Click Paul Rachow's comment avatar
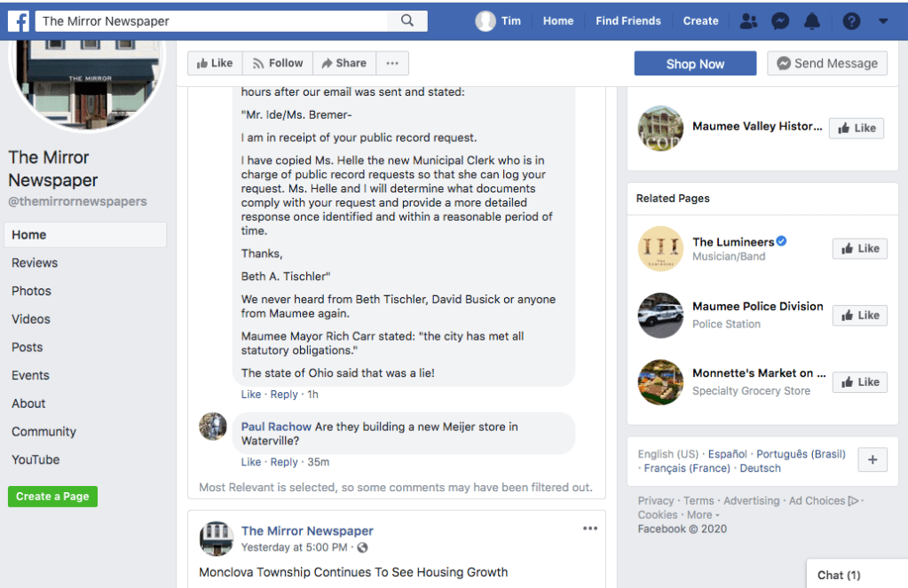The width and height of the screenshot is (908, 588). [x=213, y=427]
